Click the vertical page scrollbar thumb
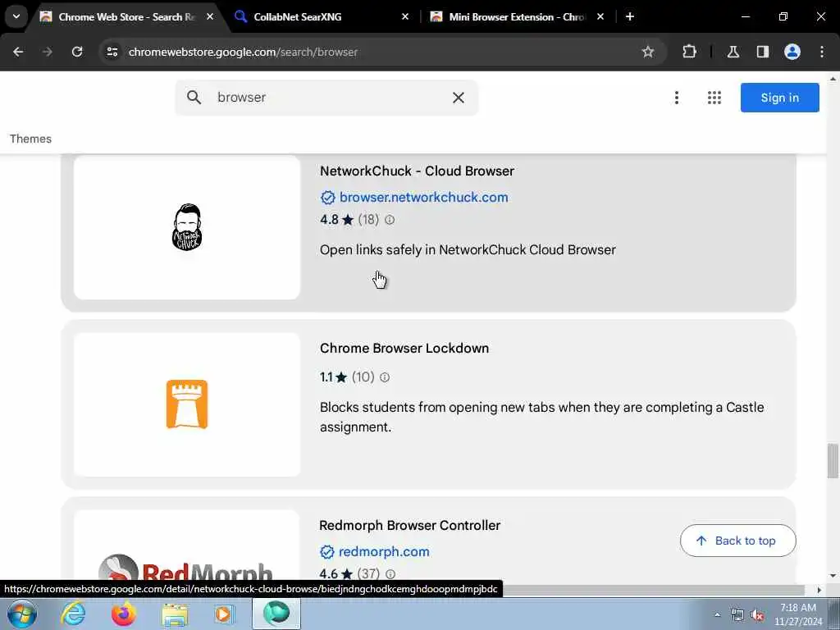This screenshot has height=630, width=840. click(x=833, y=460)
